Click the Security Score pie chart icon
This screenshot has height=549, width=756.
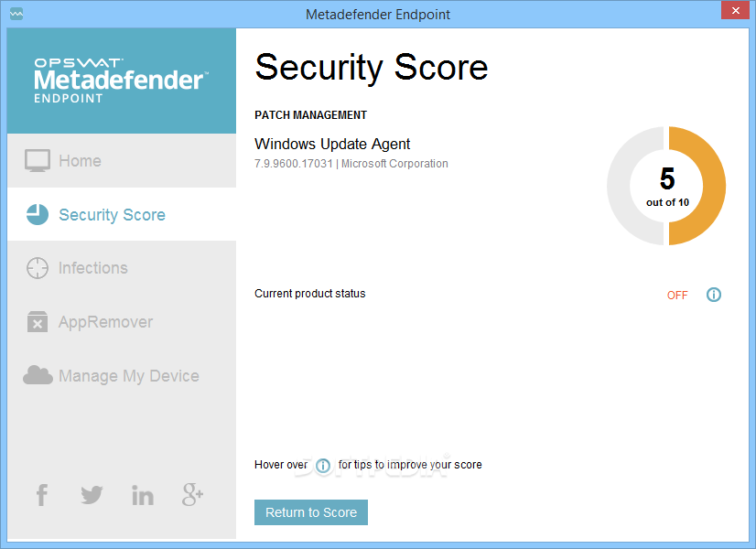(x=38, y=214)
